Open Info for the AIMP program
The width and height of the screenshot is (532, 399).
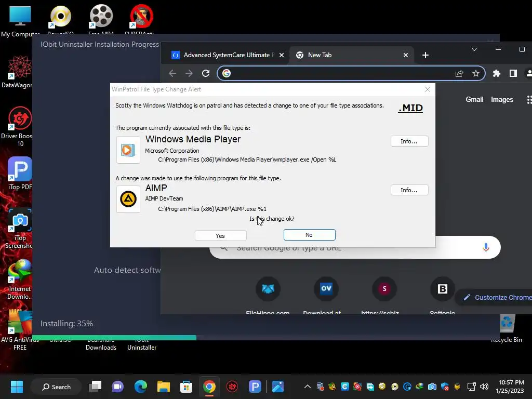click(x=409, y=190)
